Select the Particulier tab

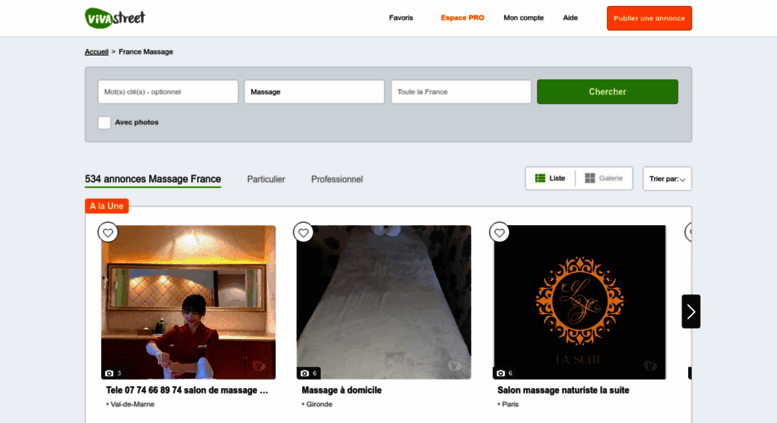click(266, 179)
